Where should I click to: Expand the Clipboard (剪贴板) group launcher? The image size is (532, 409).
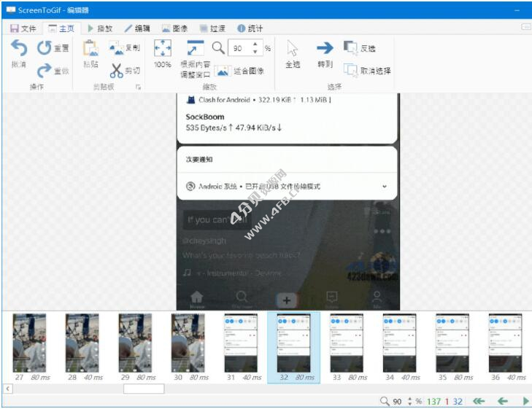(x=138, y=87)
